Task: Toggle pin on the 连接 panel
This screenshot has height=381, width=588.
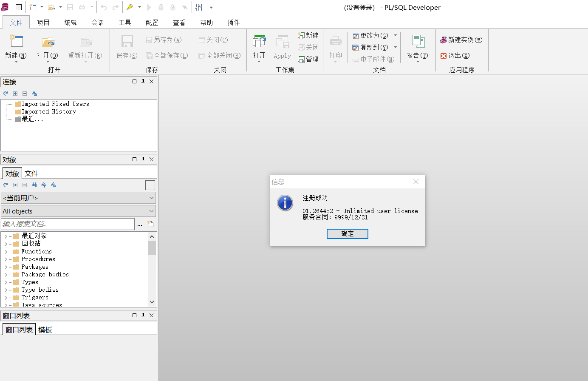Action: coord(143,81)
